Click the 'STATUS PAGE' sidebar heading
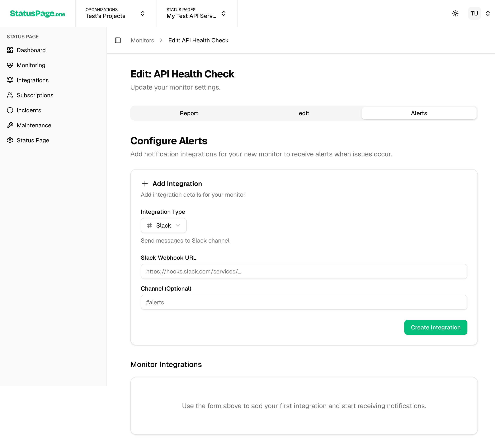The width and height of the screenshot is (495, 448). click(x=23, y=37)
